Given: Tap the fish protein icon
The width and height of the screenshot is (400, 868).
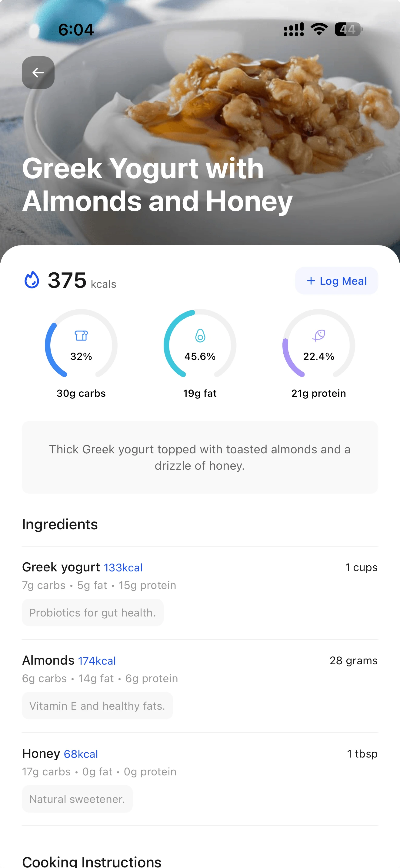Looking at the screenshot, I should tap(319, 335).
